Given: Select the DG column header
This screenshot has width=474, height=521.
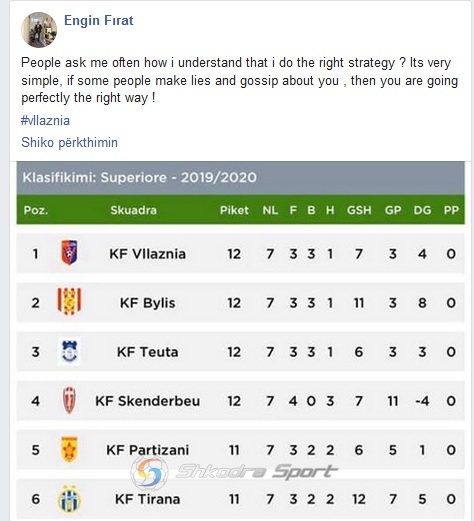Looking at the screenshot, I should tap(422, 210).
